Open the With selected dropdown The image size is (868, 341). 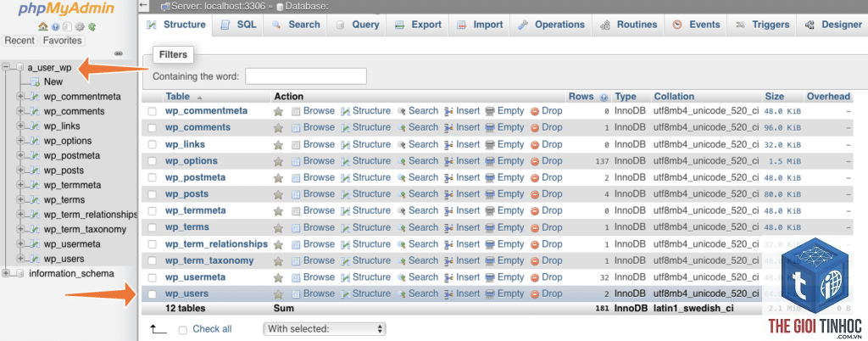point(325,329)
